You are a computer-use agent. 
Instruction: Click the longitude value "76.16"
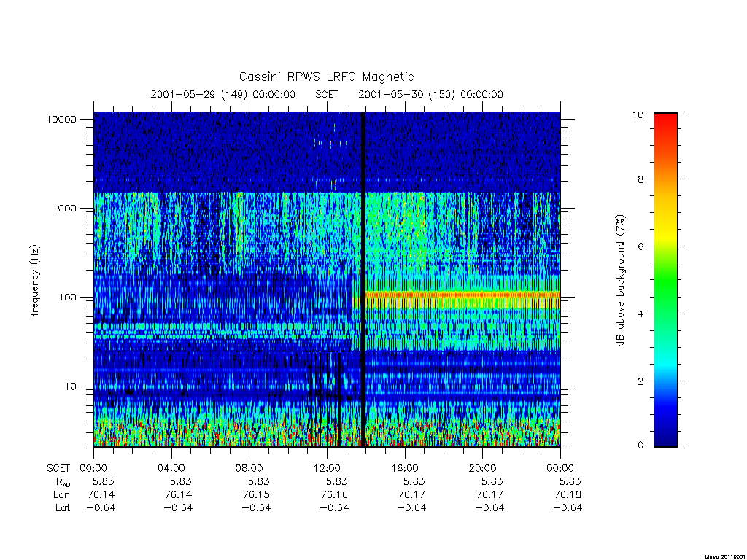pyautogui.click(x=334, y=495)
